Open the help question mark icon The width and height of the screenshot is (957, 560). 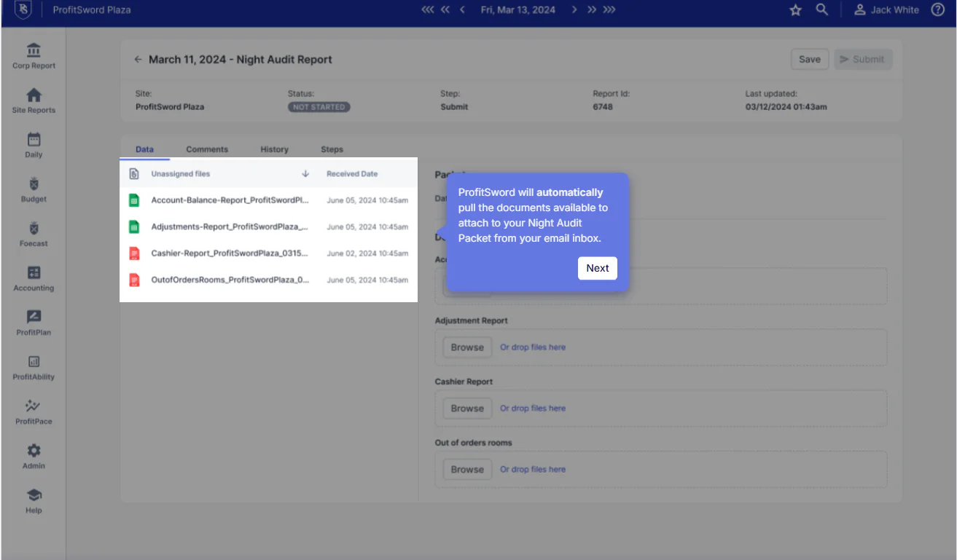[938, 10]
